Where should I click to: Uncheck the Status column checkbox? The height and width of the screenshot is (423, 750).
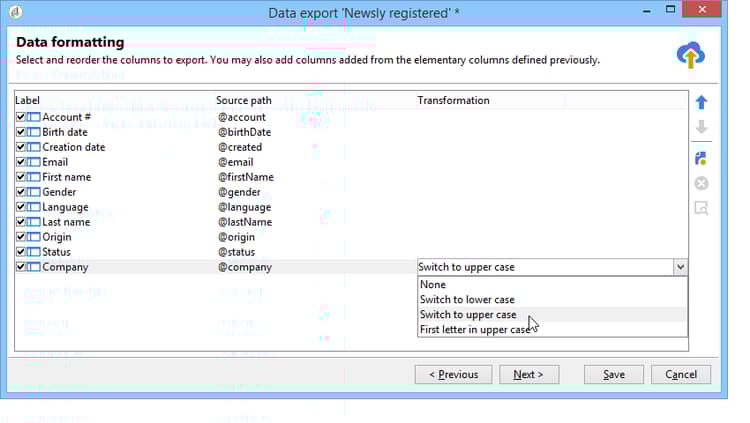click(x=21, y=252)
